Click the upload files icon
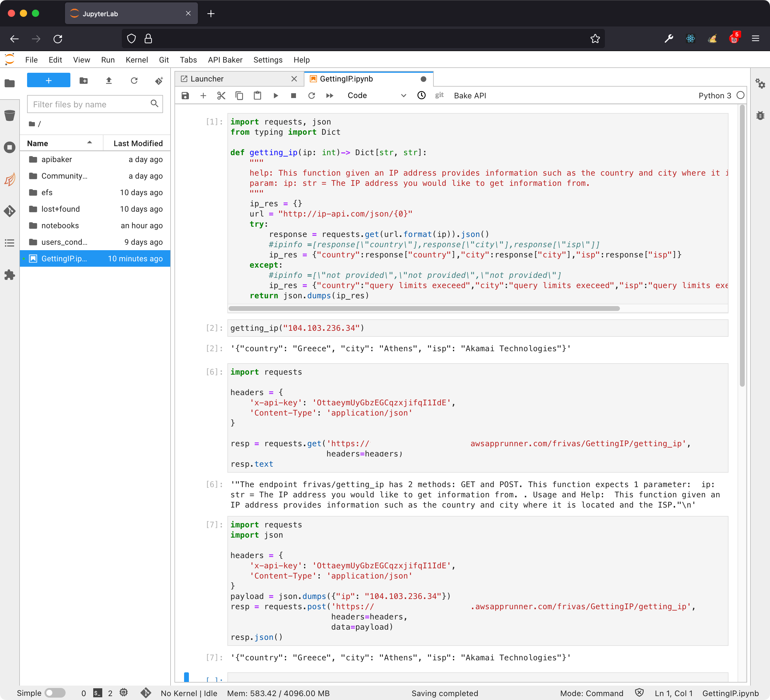 click(109, 81)
